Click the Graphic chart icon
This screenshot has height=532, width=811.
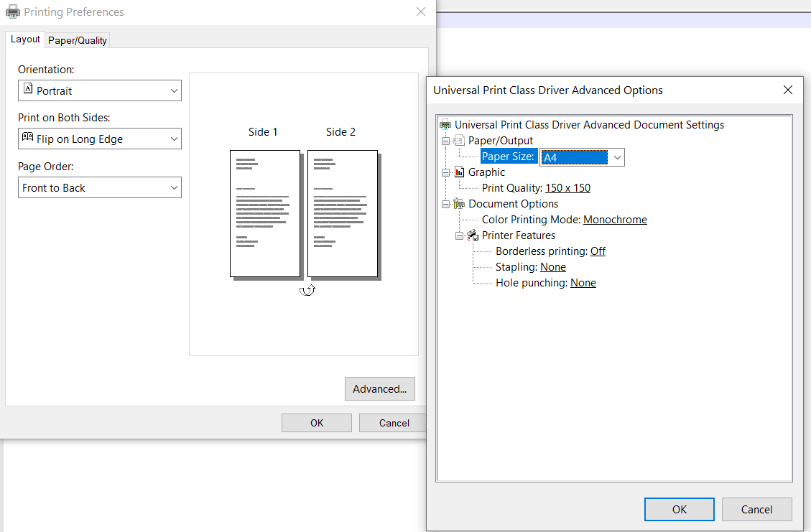(x=460, y=172)
